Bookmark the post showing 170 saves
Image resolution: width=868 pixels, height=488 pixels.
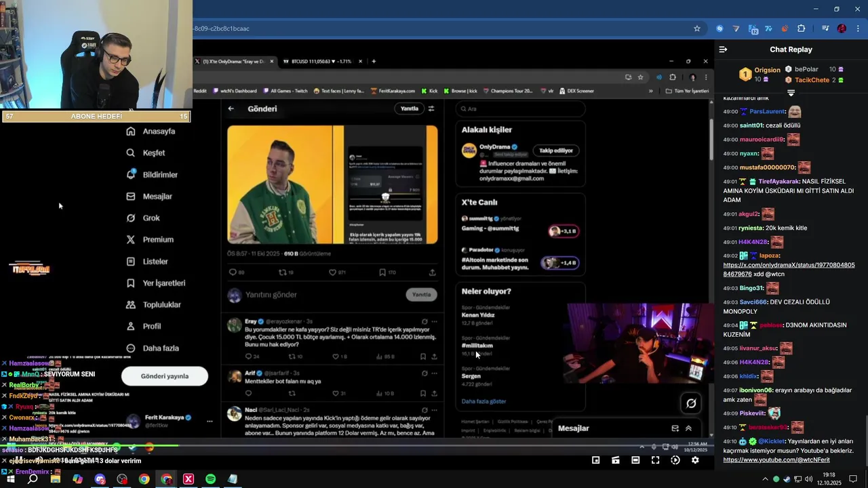[382, 272]
